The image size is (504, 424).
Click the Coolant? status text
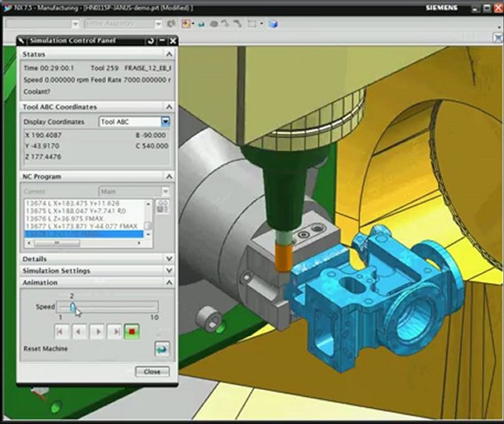37,91
